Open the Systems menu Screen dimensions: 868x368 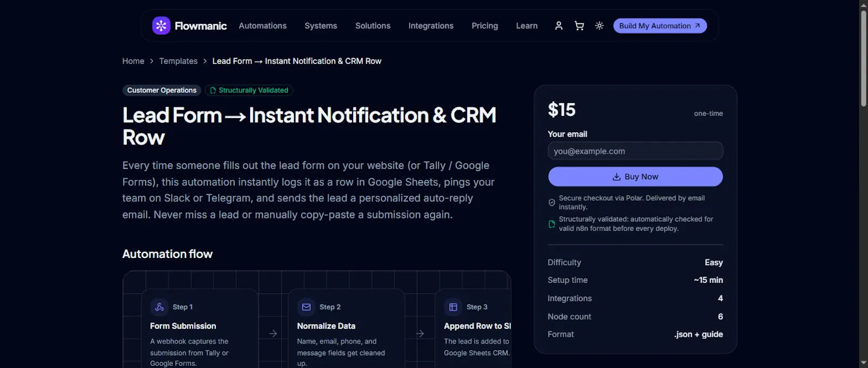tap(321, 25)
